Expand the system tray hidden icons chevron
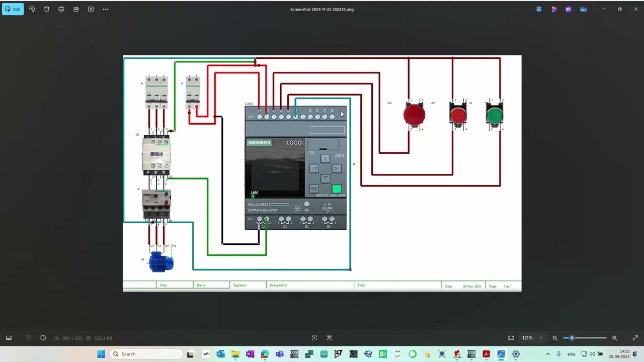This screenshot has width=644, height=362. (548, 354)
